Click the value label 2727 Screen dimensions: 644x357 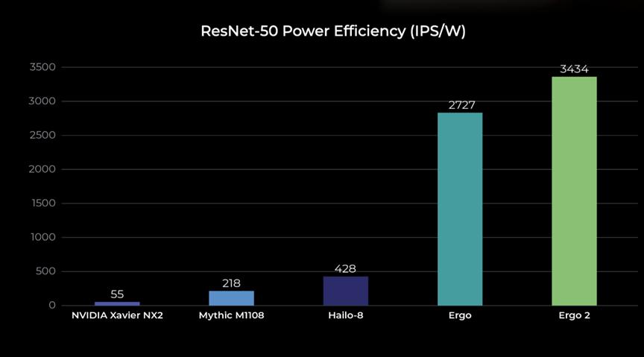[461, 105]
